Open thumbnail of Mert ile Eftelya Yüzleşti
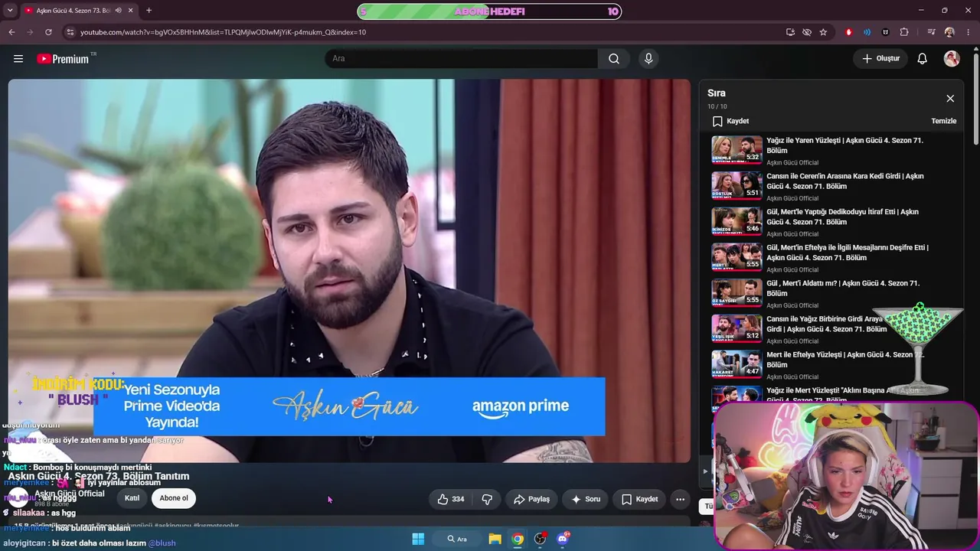Viewport: 980px width, 551px height. click(737, 364)
